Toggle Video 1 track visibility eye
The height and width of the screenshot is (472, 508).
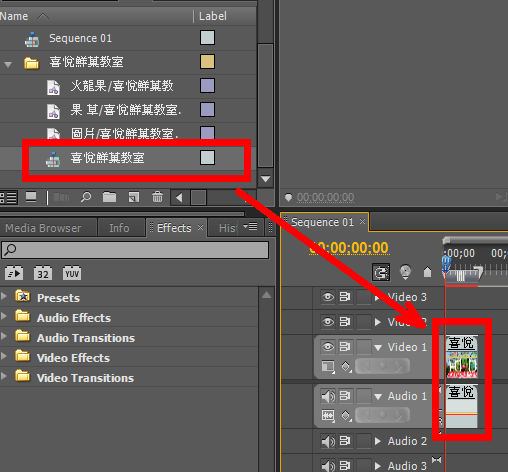[328, 347]
